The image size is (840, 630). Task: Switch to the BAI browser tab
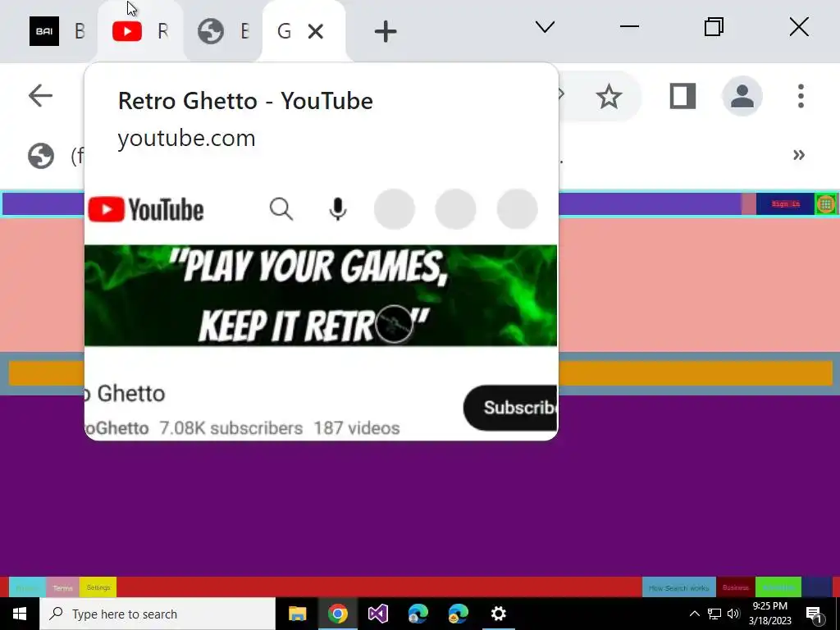click(x=57, y=31)
